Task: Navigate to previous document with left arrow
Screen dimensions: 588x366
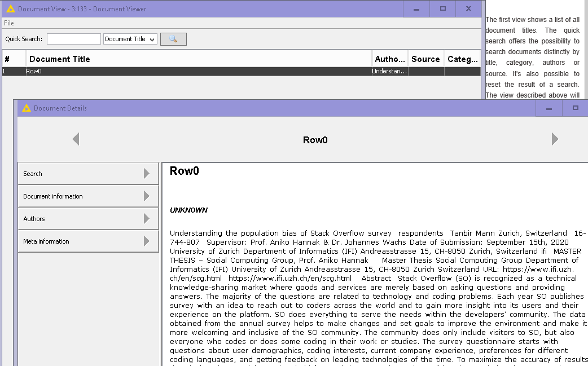Action: click(75, 139)
